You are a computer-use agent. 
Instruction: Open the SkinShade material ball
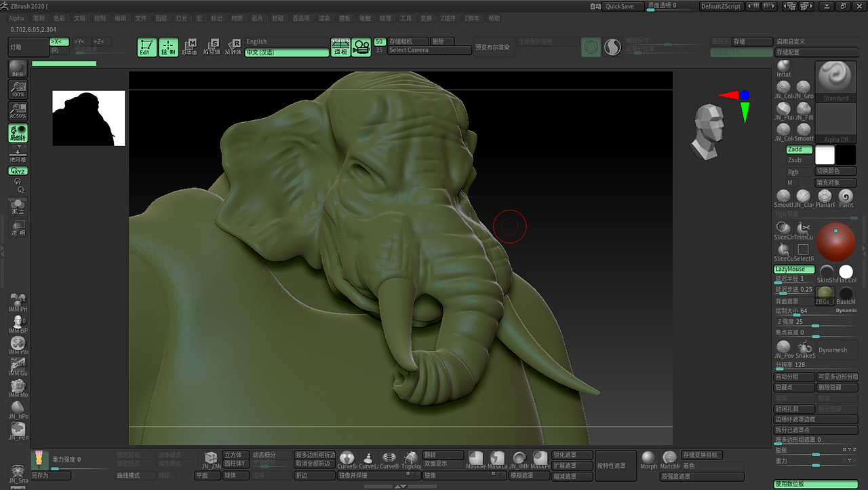[827, 271]
